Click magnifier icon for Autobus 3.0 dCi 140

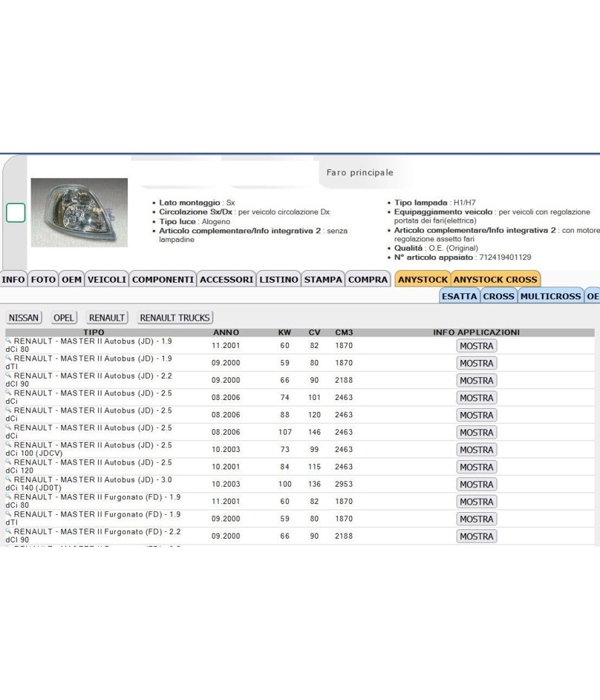tap(9, 479)
